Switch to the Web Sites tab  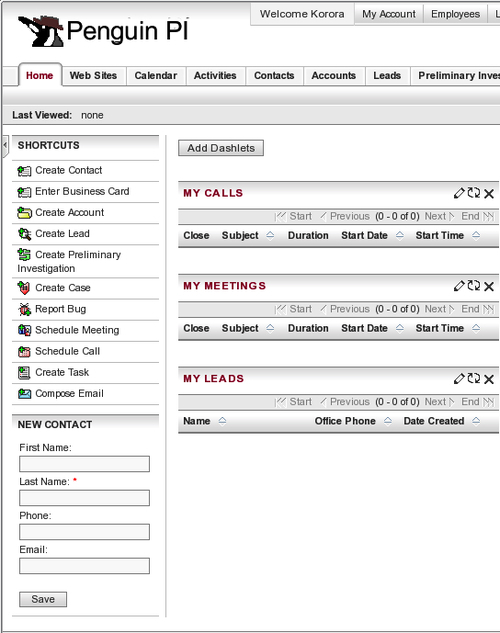point(93,76)
